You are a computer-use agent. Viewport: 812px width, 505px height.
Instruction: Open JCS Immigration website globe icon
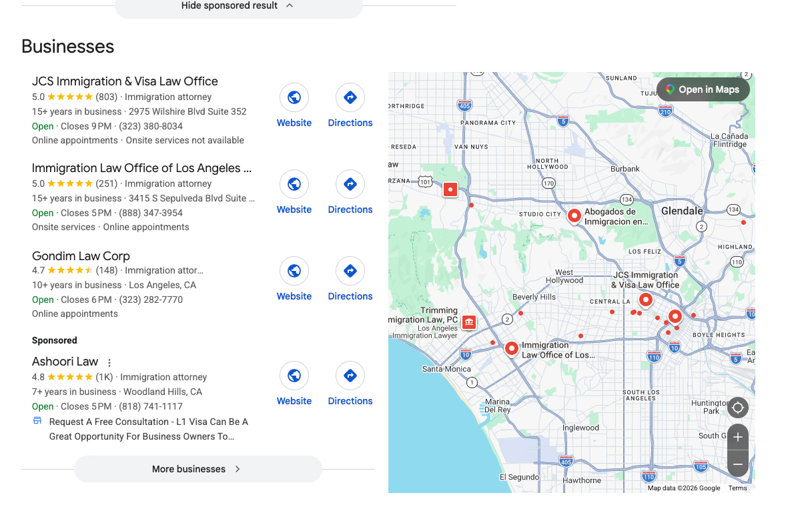[x=294, y=97]
